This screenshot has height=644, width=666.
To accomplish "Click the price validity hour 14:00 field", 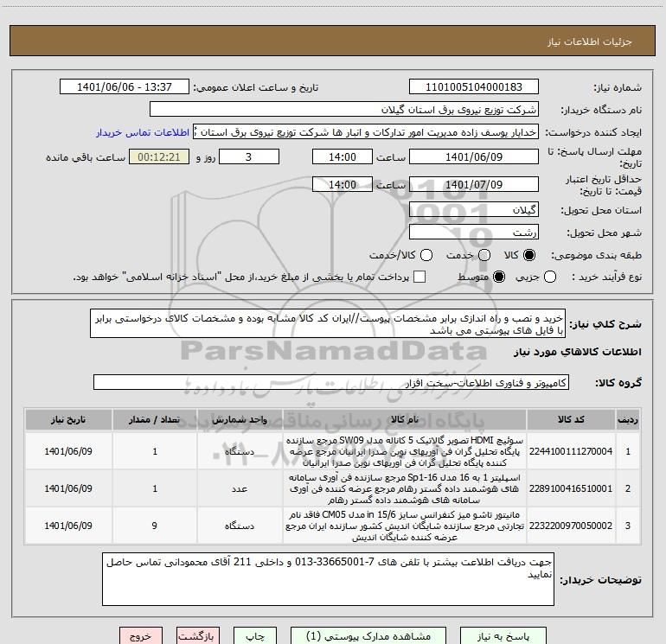I will [x=343, y=185].
